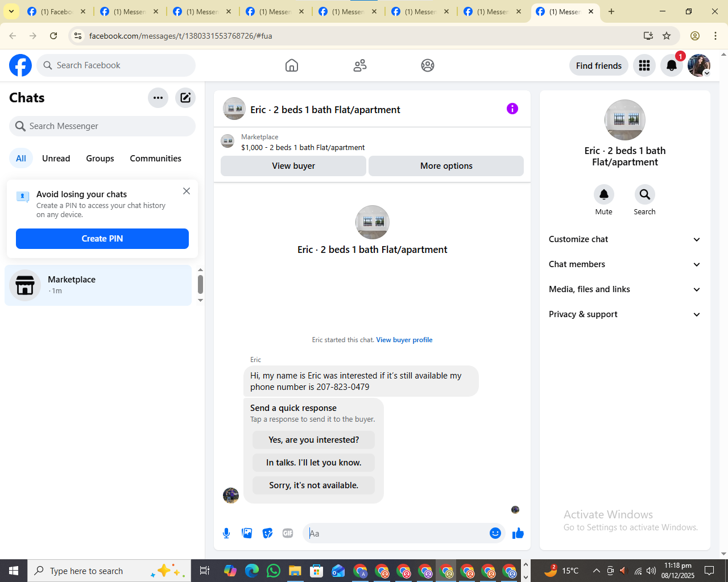Image resolution: width=728 pixels, height=582 pixels.
Task: Switch to Groups chats filter
Action: (x=100, y=159)
